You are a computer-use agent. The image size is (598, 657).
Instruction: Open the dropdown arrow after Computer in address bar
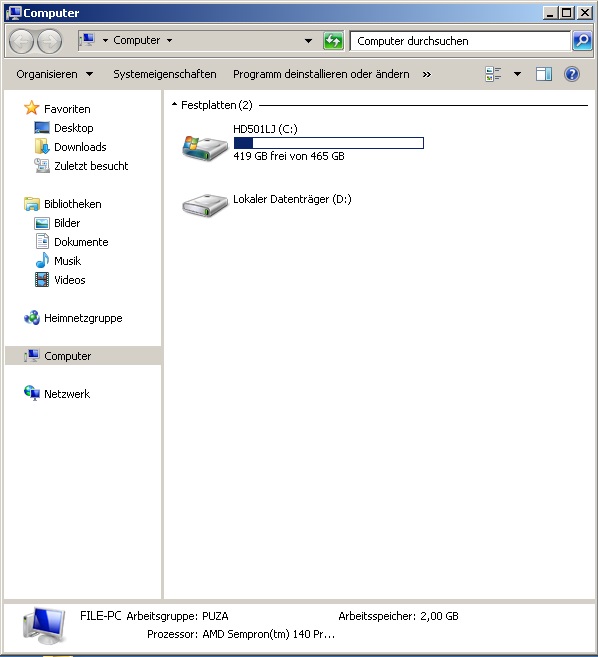tap(169, 41)
